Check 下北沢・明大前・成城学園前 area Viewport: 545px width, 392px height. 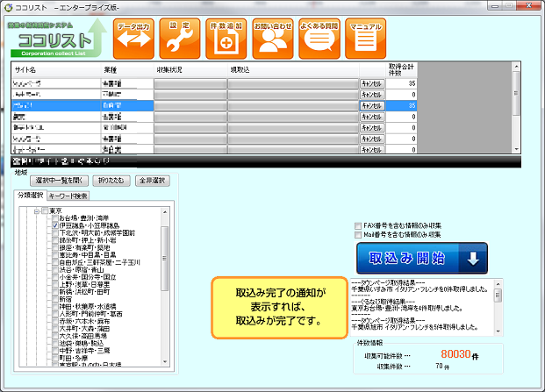[x=55, y=233]
